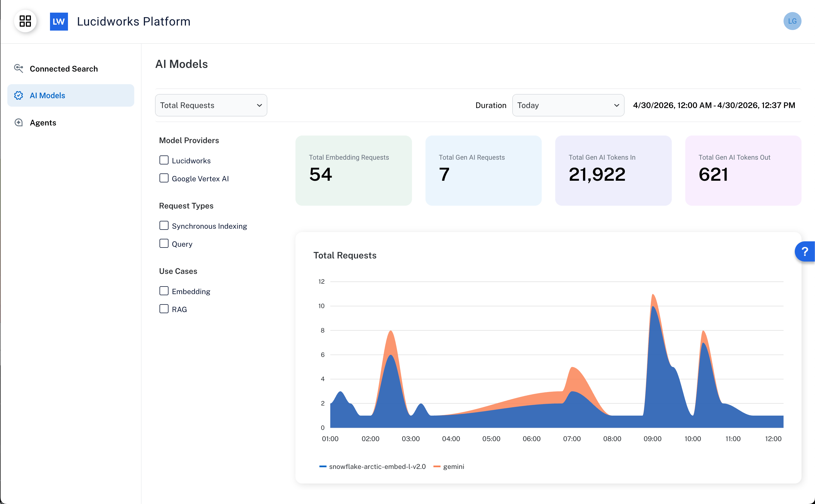Click the Lucidworks Platform title
Screen dimensions: 815x504
point(133,22)
